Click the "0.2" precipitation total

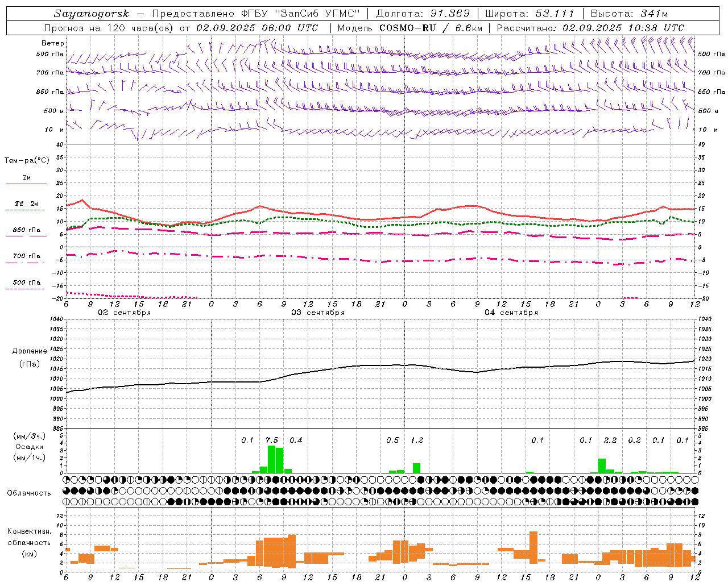[x=634, y=440]
